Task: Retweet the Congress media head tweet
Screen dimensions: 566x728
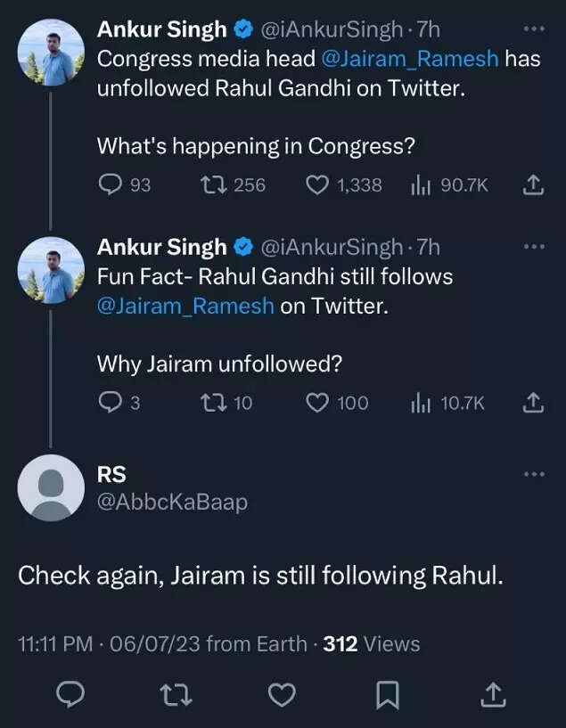Action: pyautogui.click(x=211, y=184)
